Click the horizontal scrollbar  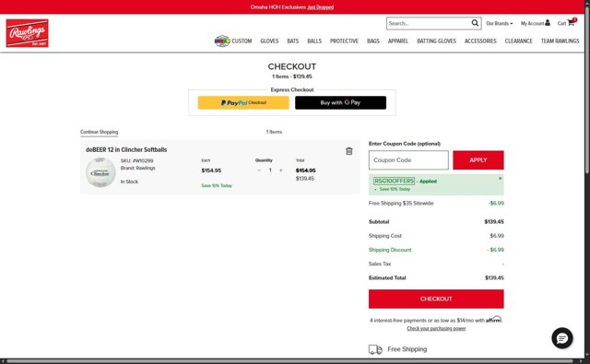coord(289,361)
